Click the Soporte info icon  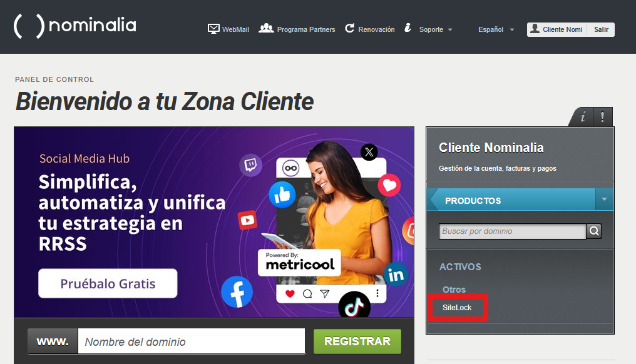pyautogui.click(x=408, y=28)
